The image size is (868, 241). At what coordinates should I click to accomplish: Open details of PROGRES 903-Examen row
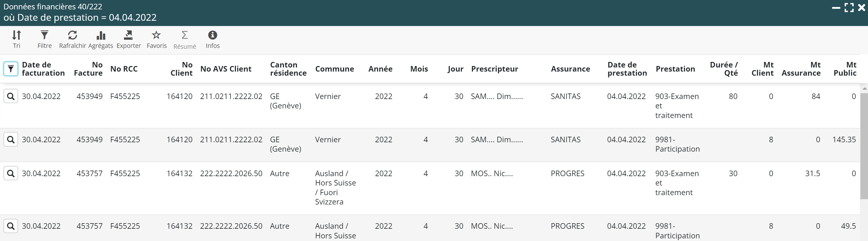click(x=11, y=174)
